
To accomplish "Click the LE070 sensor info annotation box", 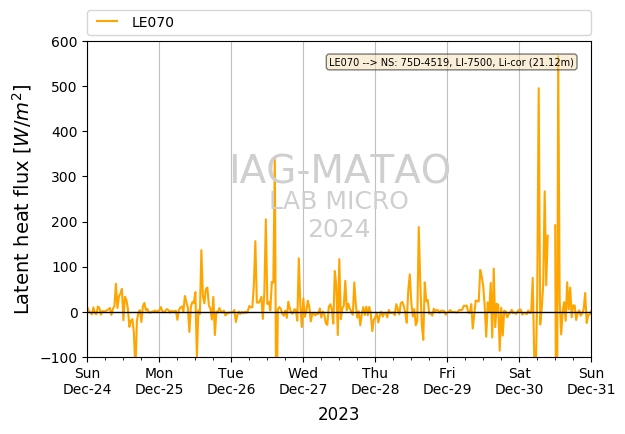I will [451, 62].
